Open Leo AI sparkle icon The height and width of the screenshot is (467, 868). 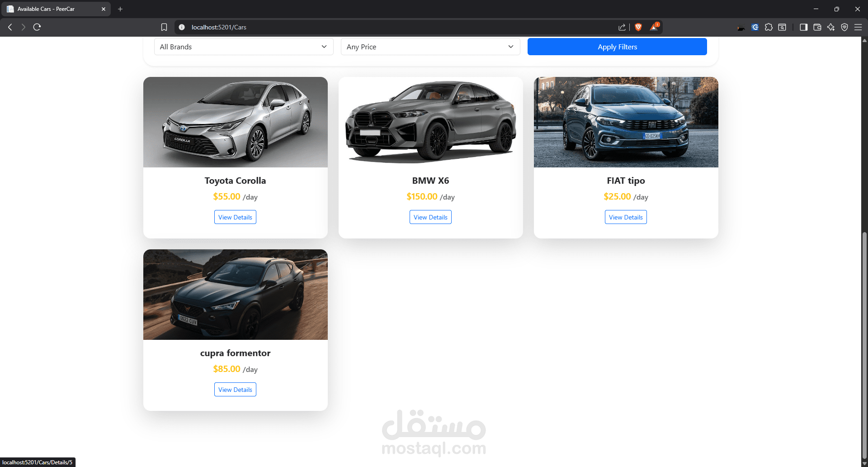point(831,27)
